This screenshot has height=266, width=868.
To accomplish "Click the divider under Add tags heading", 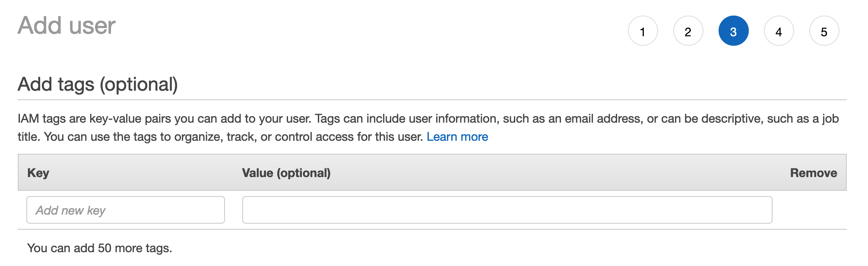I will (x=432, y=100).
